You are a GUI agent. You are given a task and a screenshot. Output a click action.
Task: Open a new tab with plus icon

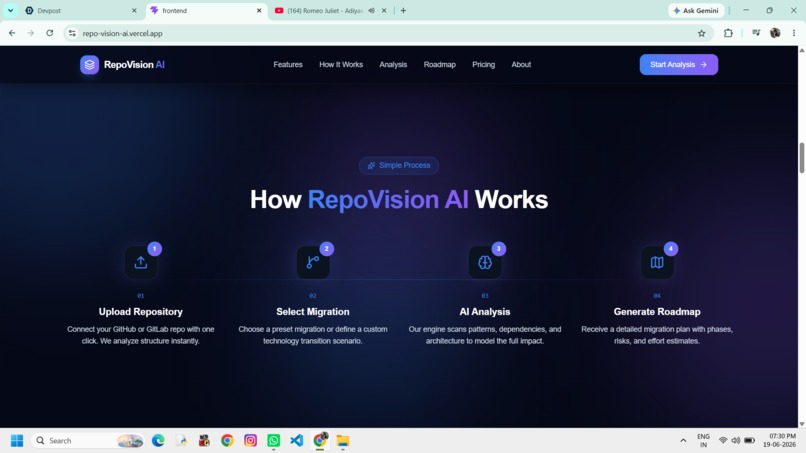coord(404,10)
